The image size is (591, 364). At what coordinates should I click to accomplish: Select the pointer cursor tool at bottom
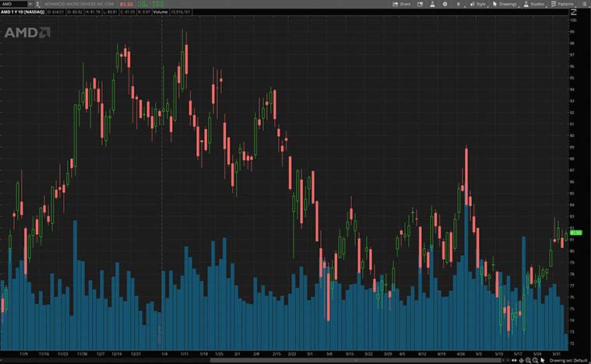[x=543, y=360]
